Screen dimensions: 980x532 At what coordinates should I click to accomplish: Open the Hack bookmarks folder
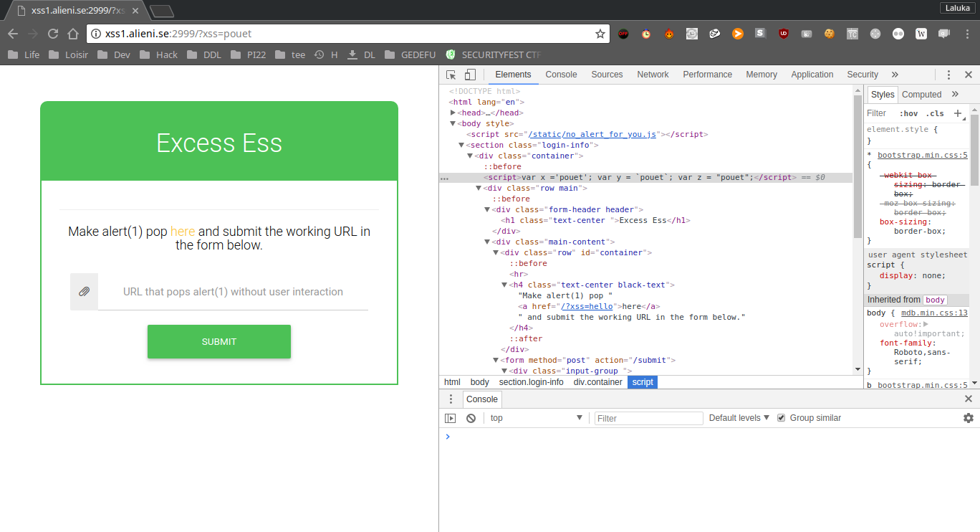pos(158,54)
